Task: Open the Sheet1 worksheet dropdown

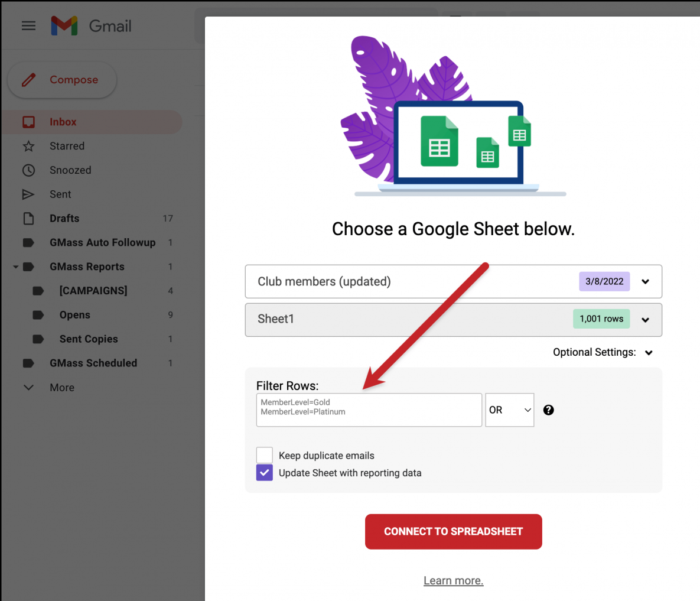Action: pyautogui.click(x=453, y=320)
